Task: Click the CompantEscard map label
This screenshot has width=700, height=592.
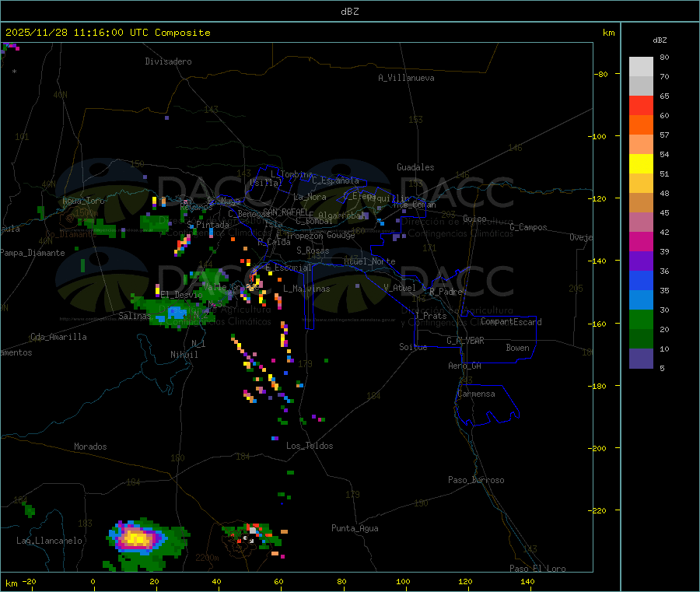Action: [511, 322]
